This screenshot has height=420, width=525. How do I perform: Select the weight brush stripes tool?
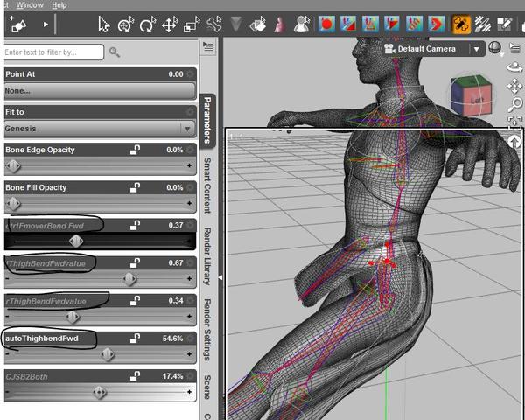point(482,24)
